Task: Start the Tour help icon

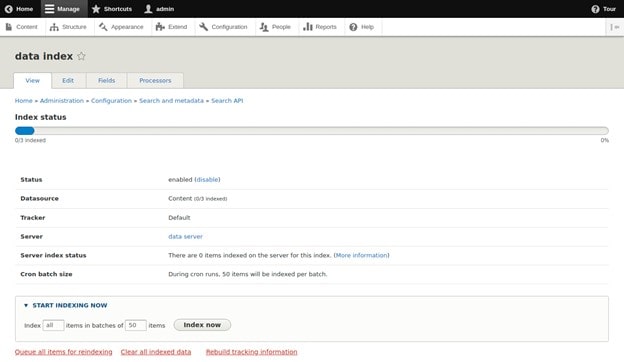Action: (x=595, y=9)
